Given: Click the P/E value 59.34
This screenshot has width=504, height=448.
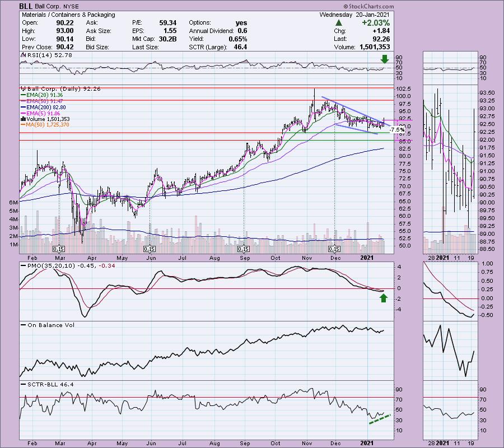Looking at the screenshot, I should (168, 23).
